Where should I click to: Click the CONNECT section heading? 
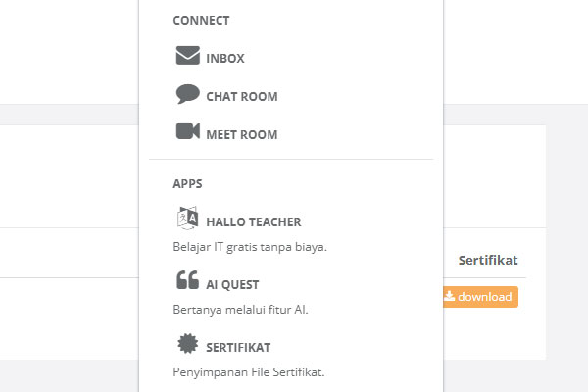pyautogui.click(x=201, y=21)
